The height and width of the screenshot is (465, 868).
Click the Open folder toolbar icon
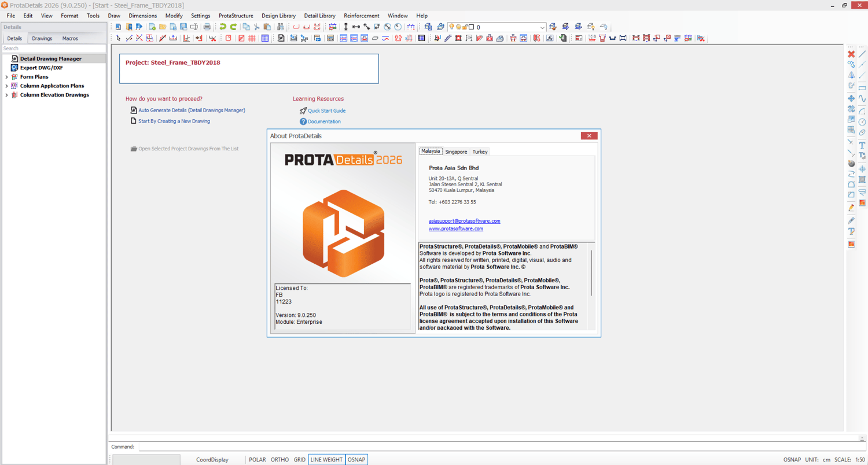pos(163,27)
